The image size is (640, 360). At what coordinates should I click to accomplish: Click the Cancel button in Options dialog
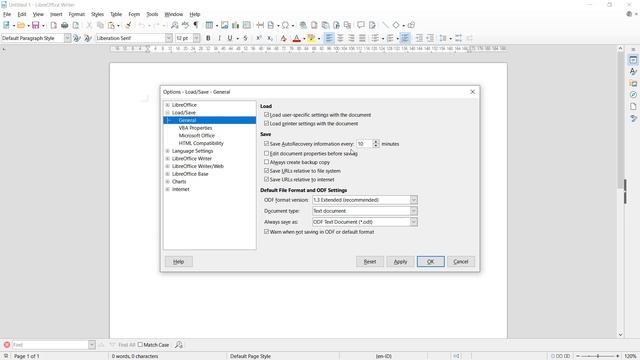[461, 262]
